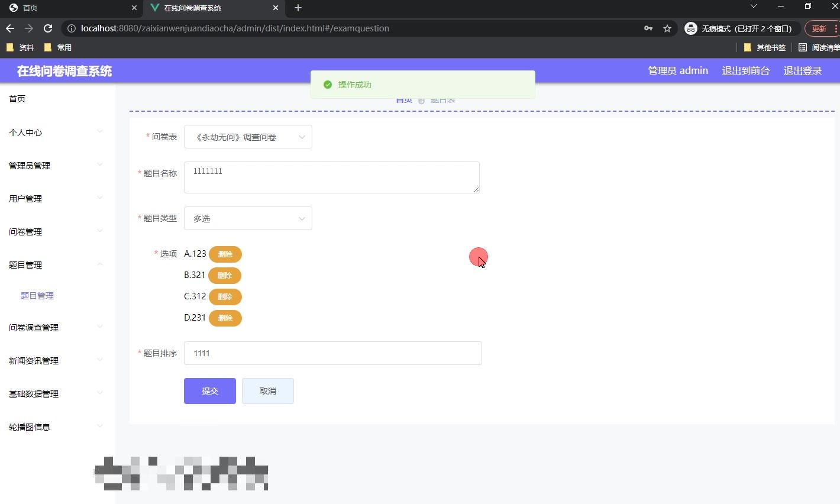The width and height of the screenshot is (840, 504).
Task: Refresh the current page
Action: (47, 28)
